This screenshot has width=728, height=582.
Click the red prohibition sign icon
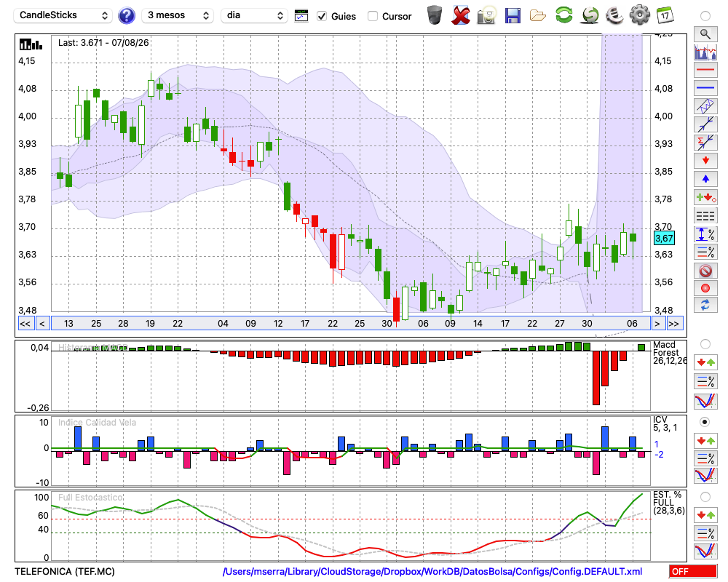[705, 270]
